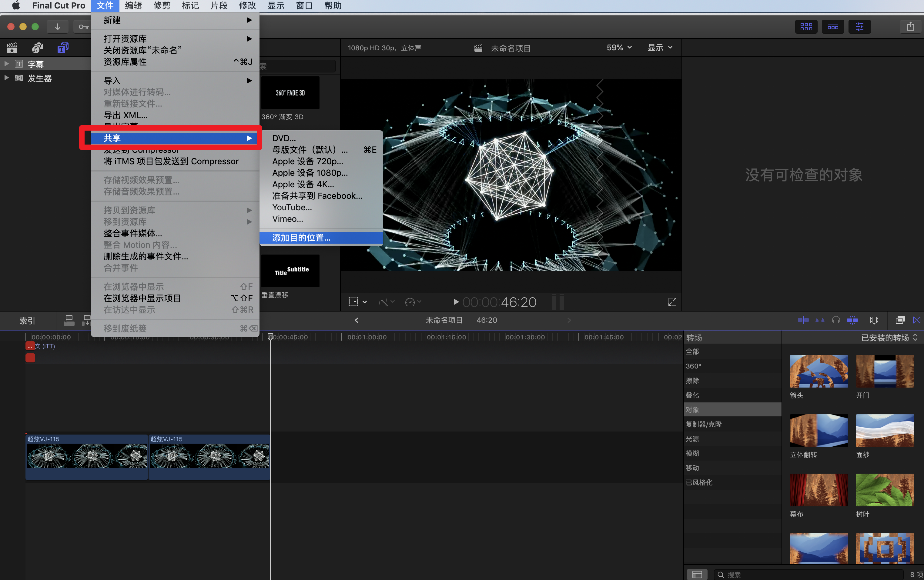Select the 箭头 transition thumbnail
The height and width of the screenshot is (580, 924).
click(x=819, y=371)
